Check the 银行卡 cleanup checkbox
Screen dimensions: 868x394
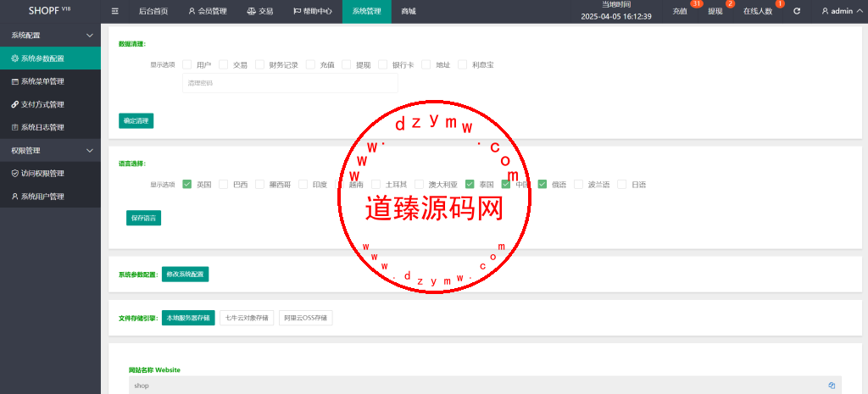(383, 64)
